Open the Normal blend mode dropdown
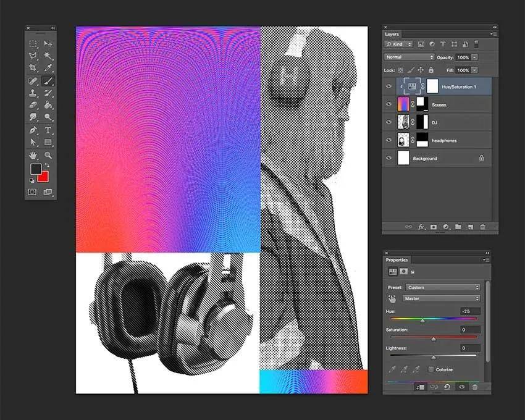525x420 pixels. click(409, 57)
